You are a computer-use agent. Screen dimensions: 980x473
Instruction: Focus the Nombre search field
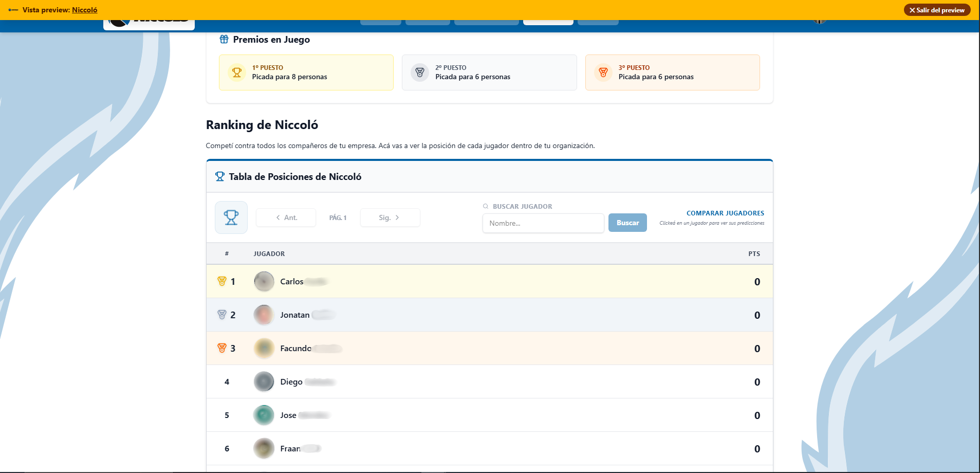click(x=543, y=223)
